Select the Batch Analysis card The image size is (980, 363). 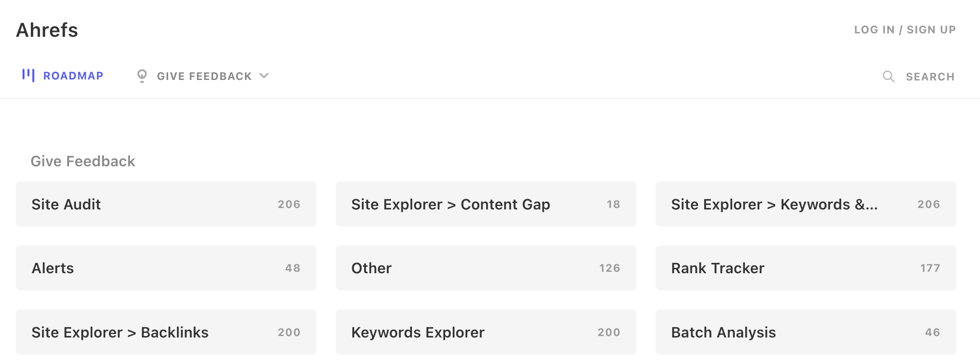pos(806,332)
